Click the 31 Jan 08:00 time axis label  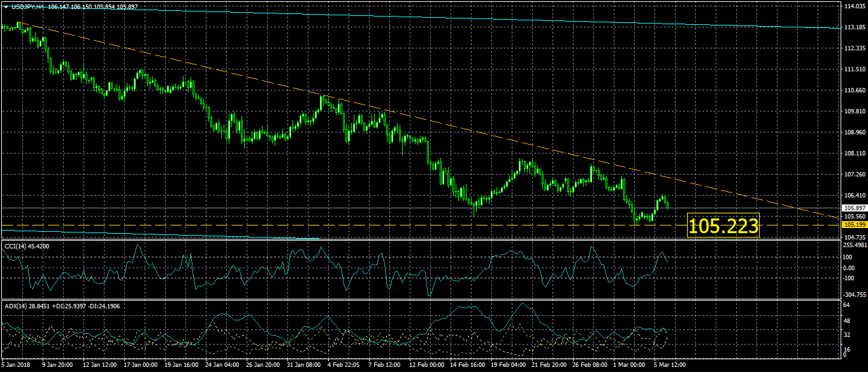(x=305, y=366)
